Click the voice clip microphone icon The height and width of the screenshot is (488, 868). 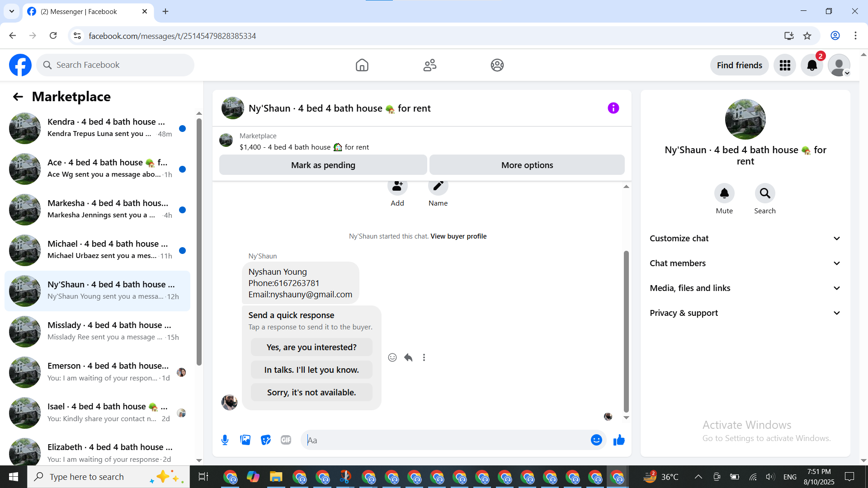tap(225, 440)
